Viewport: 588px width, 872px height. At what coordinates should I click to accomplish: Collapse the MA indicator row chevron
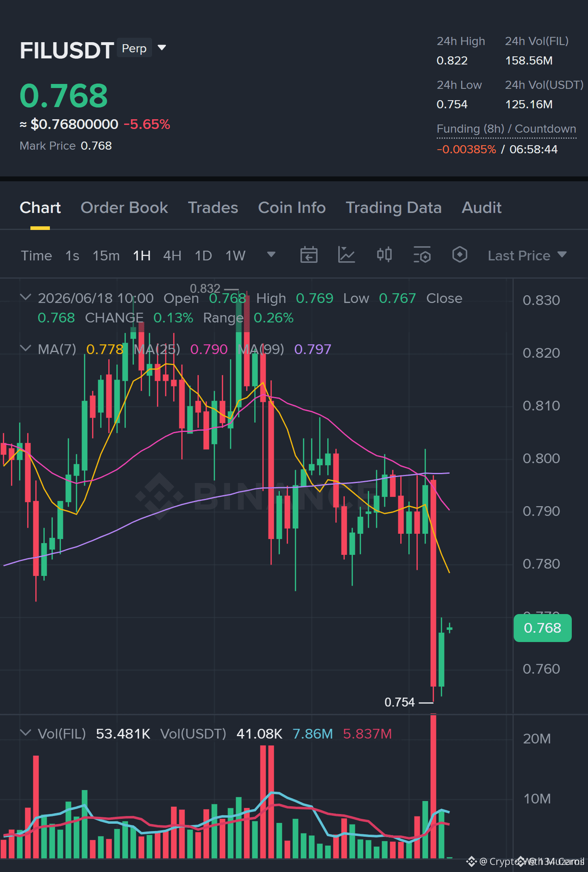click(26, 348)
